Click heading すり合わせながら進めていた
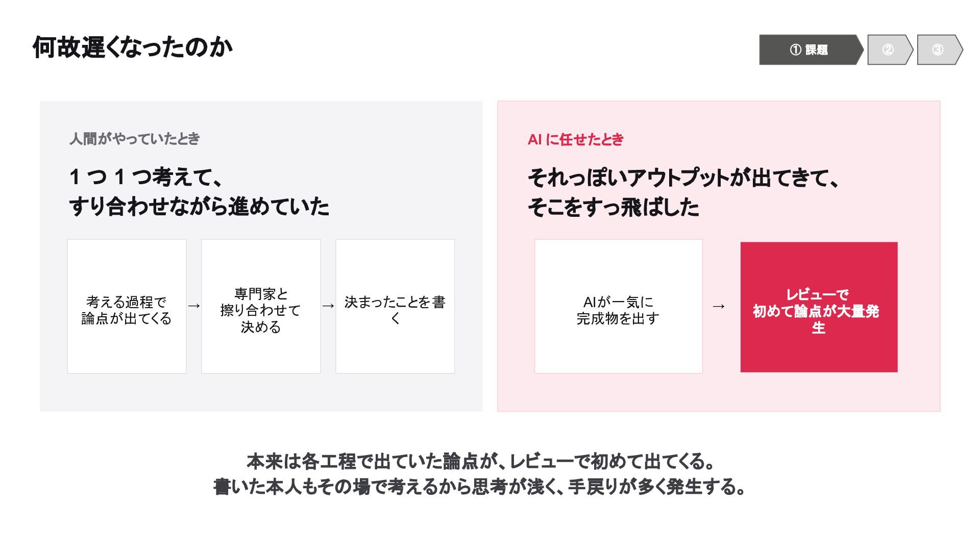 point(199,206)
